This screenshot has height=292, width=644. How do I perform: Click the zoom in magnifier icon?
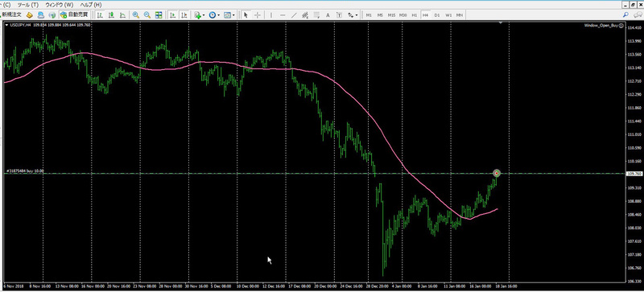[x=135, y=15]
